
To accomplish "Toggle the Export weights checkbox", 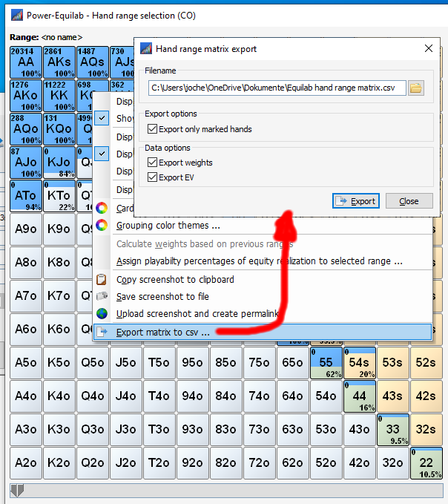I will click(152, 163).
